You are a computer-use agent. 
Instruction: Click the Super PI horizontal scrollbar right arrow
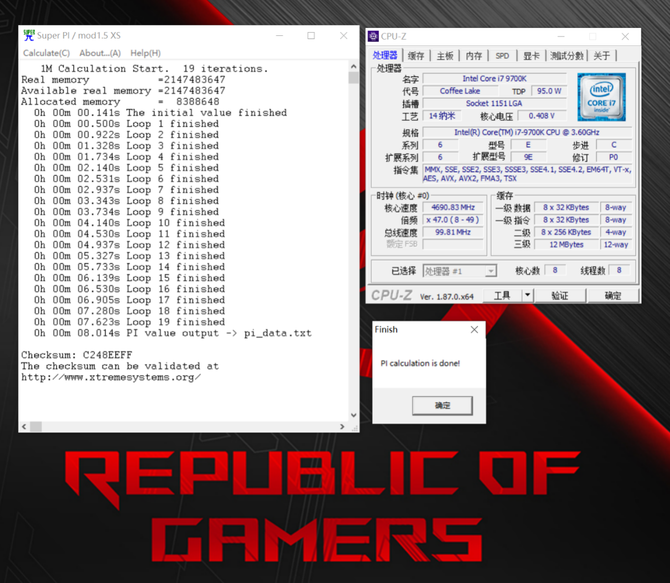342,427
